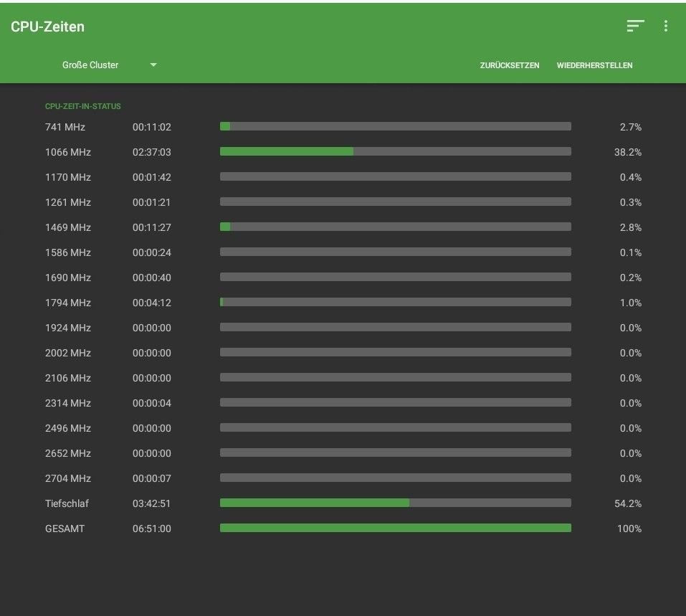Select the 741 MHz label
This screenshot has height=616, width=686.
(65, 127)
